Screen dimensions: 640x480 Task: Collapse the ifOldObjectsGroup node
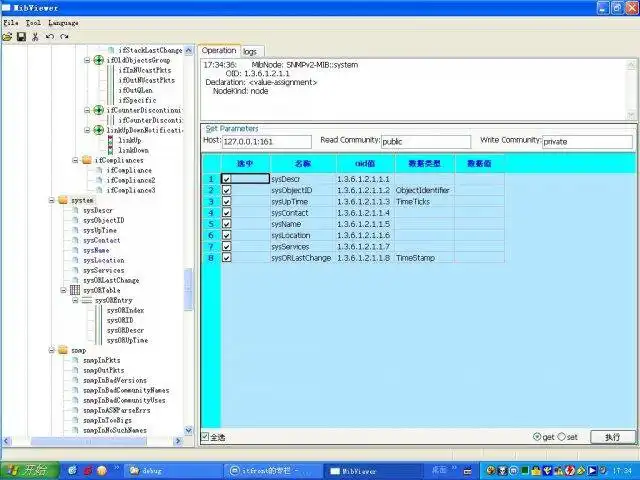(87, 60)
